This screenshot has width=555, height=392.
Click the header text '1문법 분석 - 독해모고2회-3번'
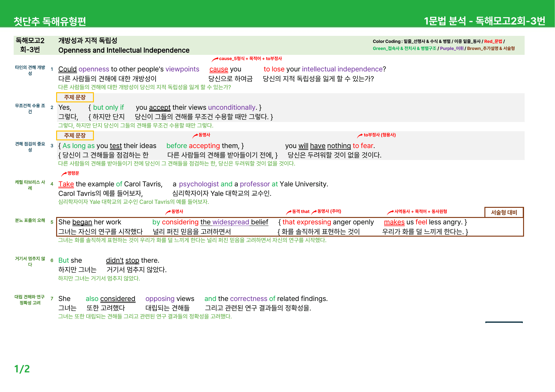(484, 21)
